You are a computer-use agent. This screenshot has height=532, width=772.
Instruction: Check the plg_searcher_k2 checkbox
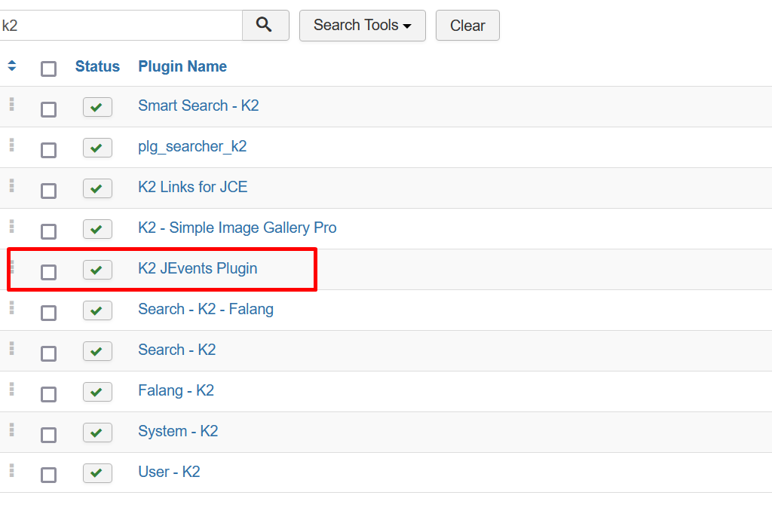48,150
